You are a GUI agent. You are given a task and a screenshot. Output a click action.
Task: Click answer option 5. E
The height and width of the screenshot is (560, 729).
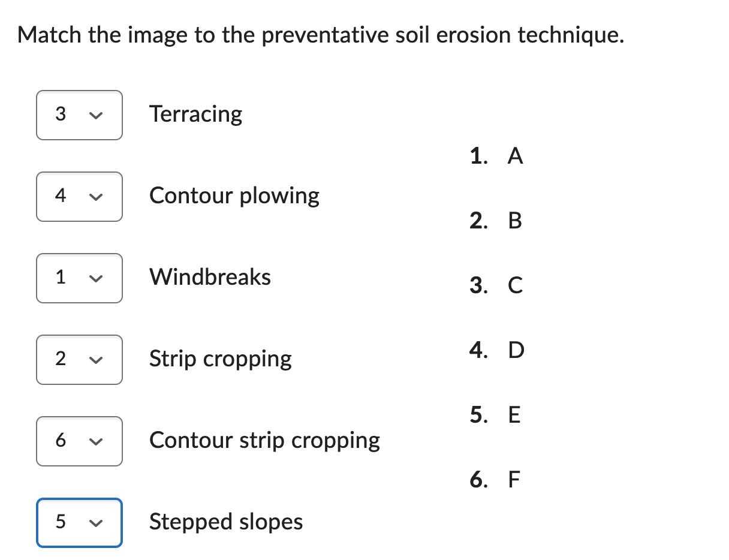(496, 414)
